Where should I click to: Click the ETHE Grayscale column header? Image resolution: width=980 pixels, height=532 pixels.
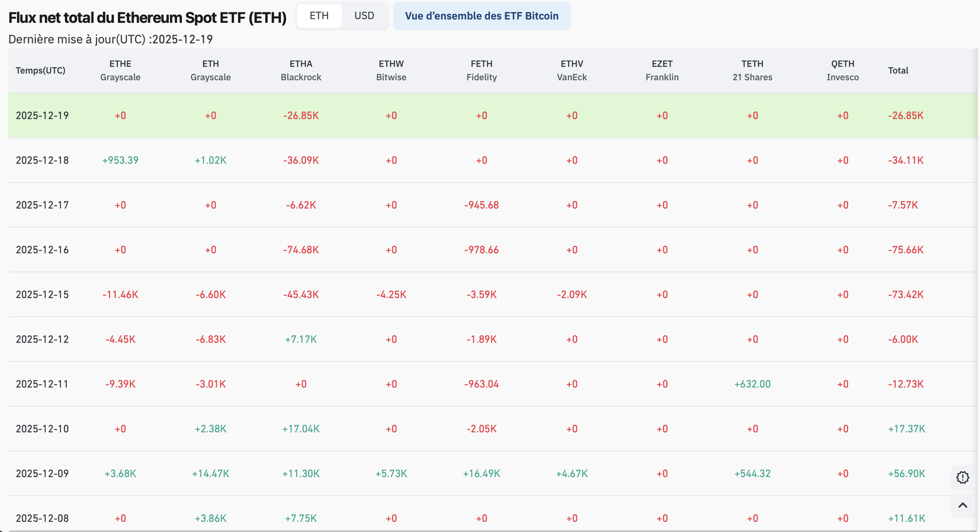click(120, 71)
